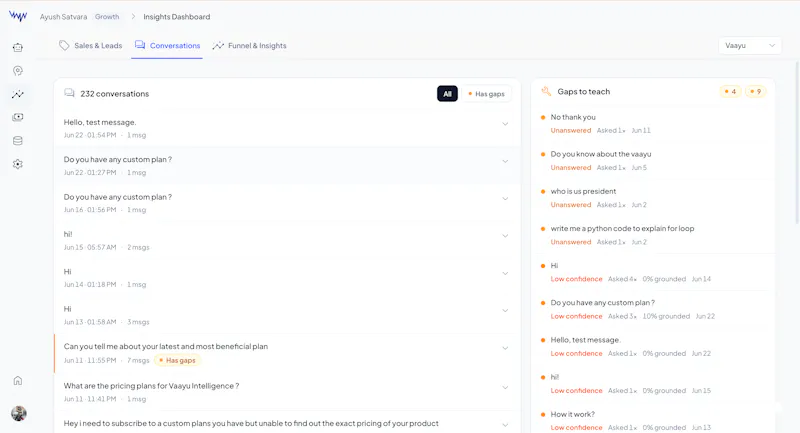Click the Ayush Satvara breadcrumb

pos(63,17)
